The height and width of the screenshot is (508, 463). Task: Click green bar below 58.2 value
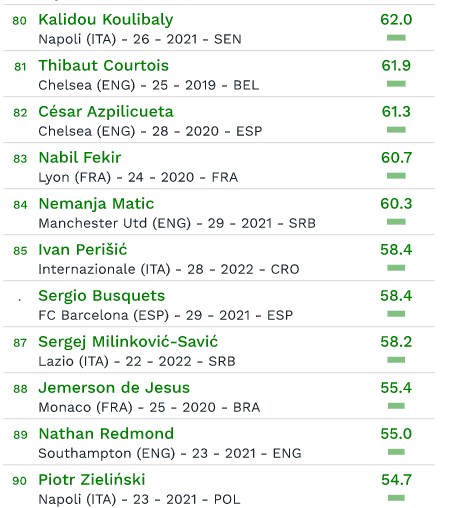[396, 360]
